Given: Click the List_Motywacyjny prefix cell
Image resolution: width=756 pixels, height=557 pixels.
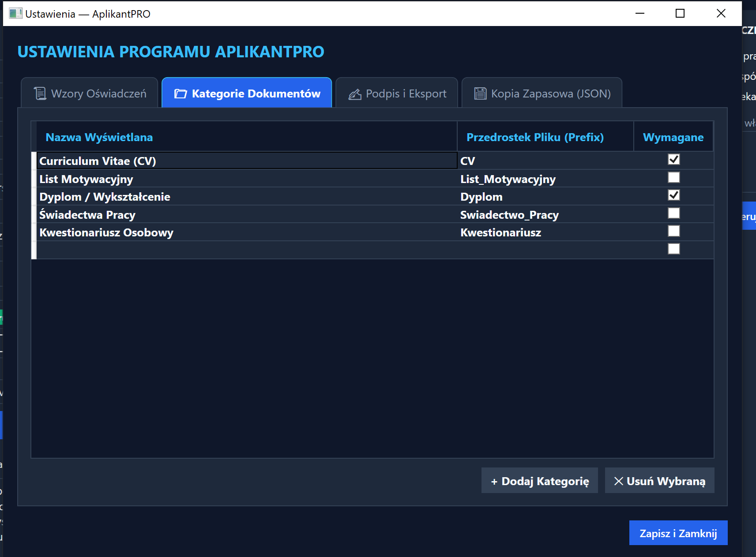Looking at the screenshot, I should [545, 179].
